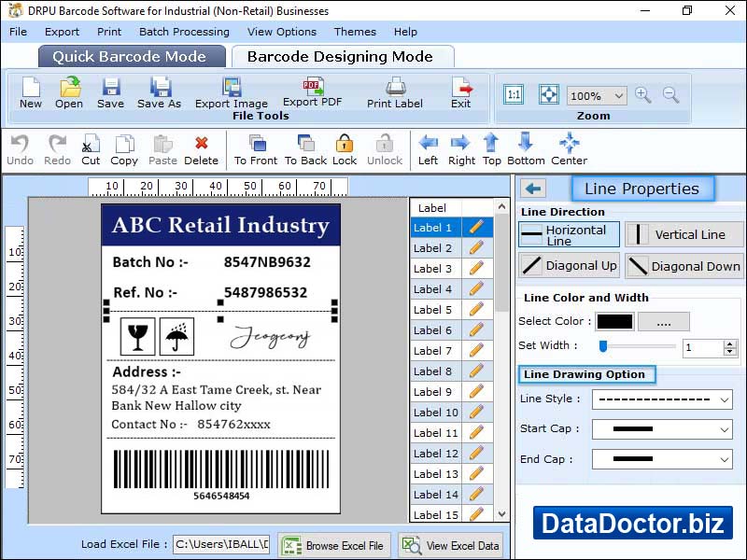
Task: Open the File menu
Action: click(x=18, y=32)
